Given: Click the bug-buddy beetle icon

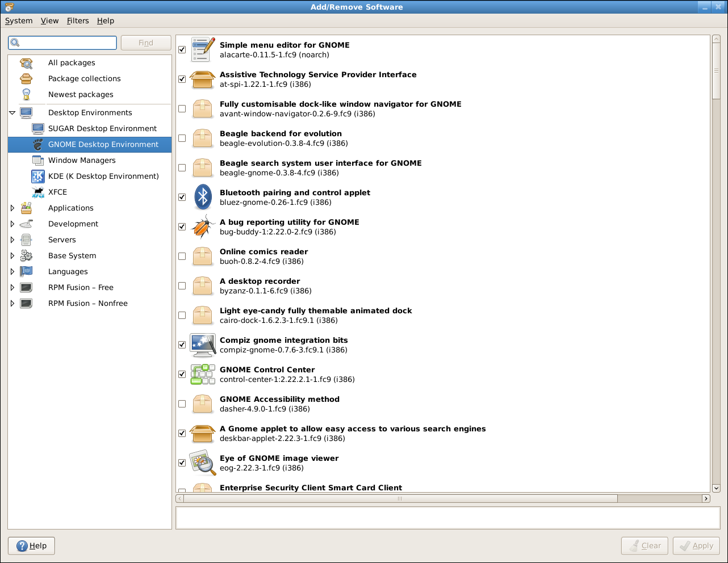Looking at the screenshot, I should 203,226.
